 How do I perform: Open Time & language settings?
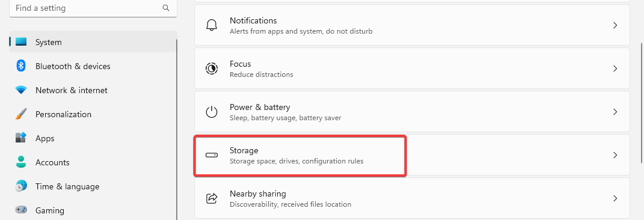93,186
